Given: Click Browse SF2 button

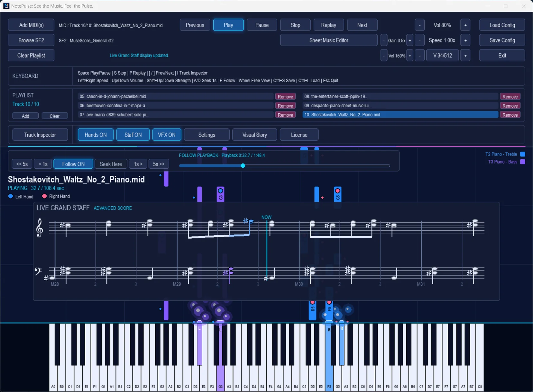Looking at the screenshot, I should (x=31, y=40).
